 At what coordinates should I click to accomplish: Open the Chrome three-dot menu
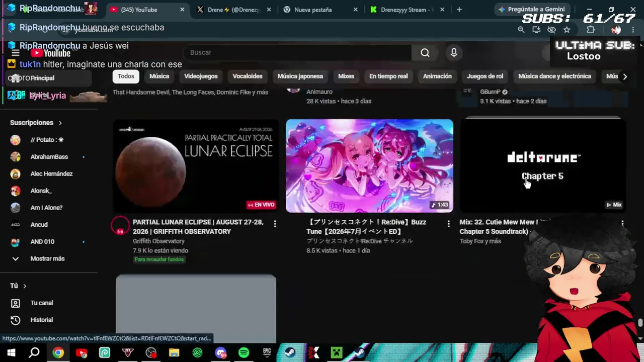pos(633,30)
